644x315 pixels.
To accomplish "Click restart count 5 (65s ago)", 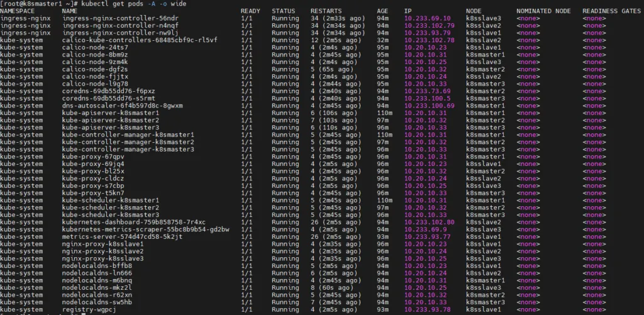I will coord(332,69).
